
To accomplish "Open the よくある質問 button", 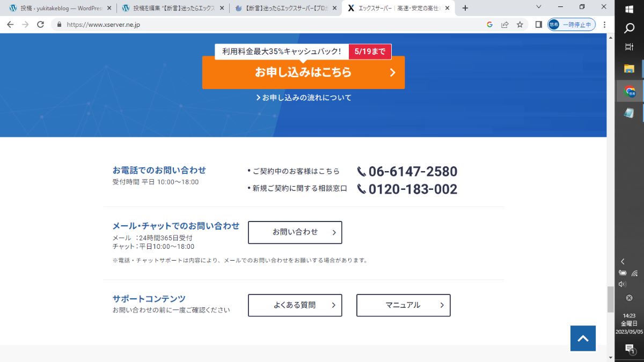I will 295,305.
